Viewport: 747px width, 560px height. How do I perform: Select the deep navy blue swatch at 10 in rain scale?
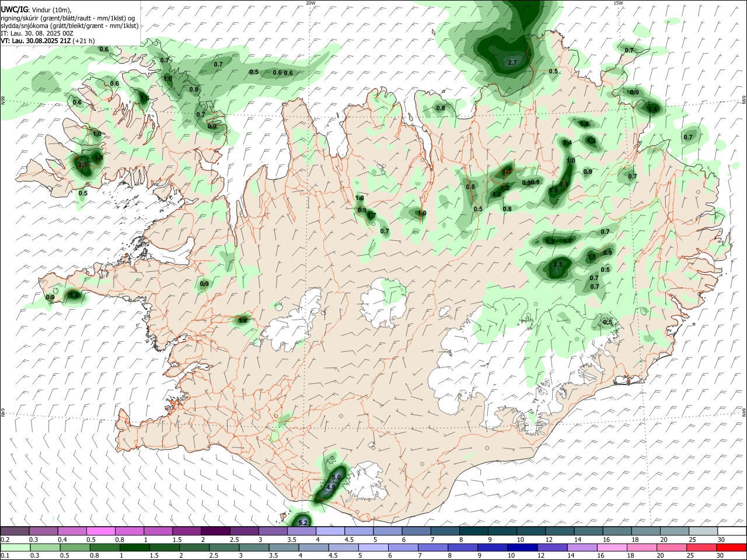522,547
